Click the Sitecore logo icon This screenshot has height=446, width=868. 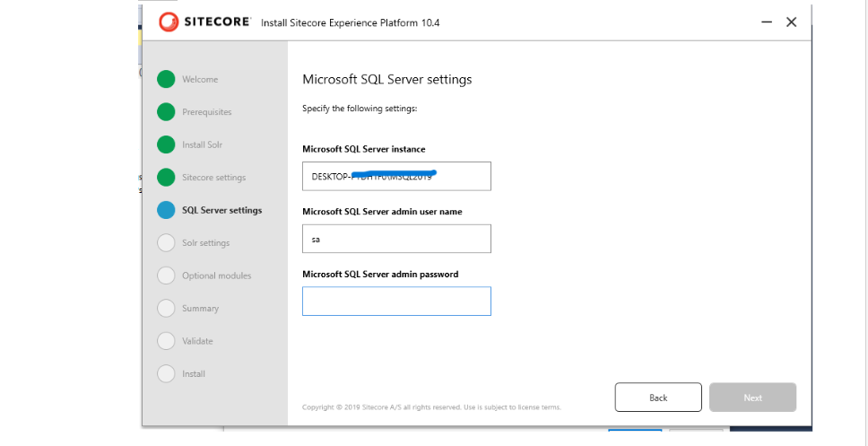click(x=169, y=22)
